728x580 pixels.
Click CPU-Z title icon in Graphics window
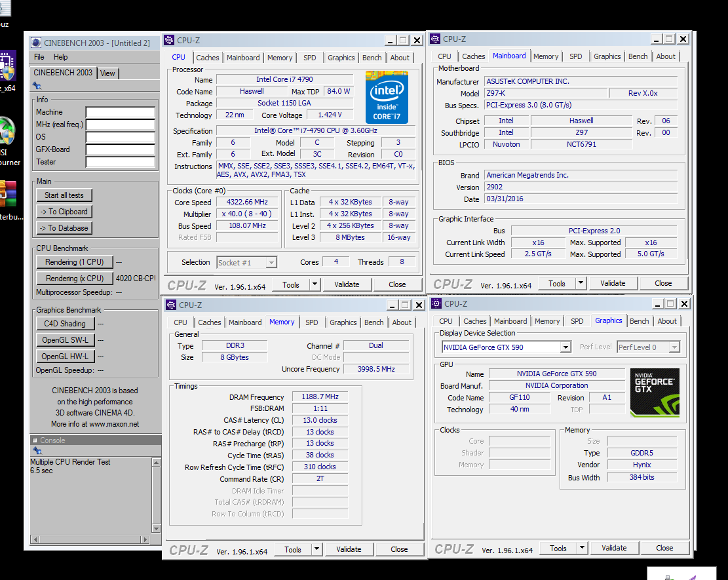point(436,303)
